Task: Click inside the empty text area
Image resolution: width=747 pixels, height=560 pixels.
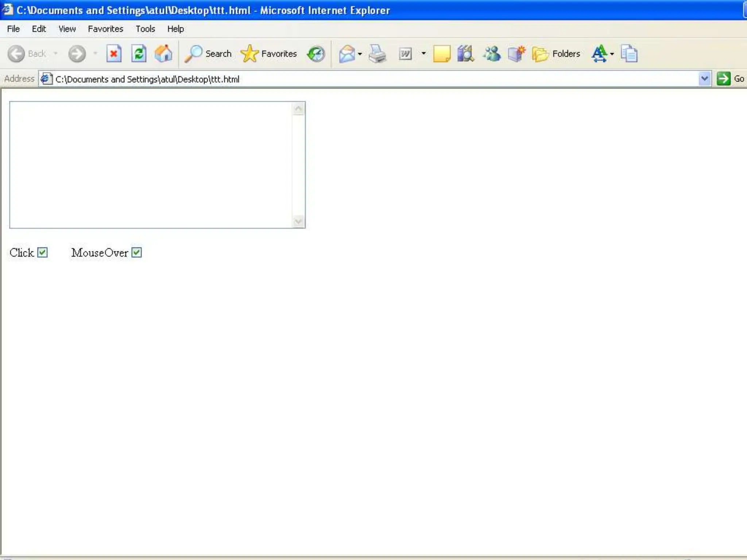Action: point(150,164)
